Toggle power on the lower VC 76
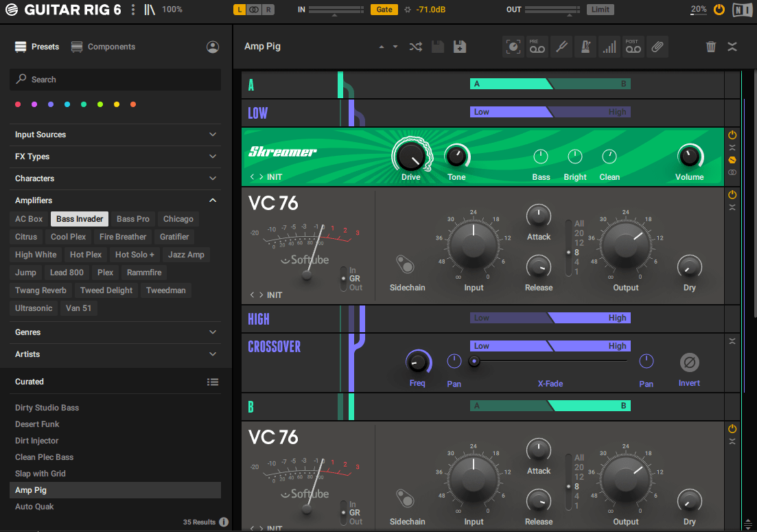Screen dimensions: 757x532 [x=732, y=429]
